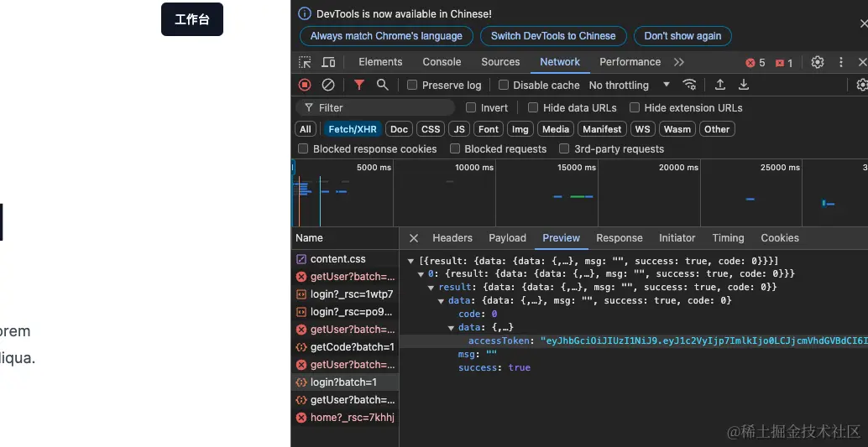Filter by Font type
This screenshot has width=868, height=447.
click(x=489, y=129)
